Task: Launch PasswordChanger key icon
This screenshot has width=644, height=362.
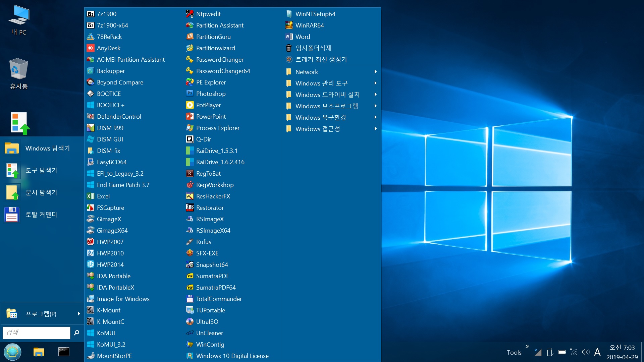Action: pos(190,59)
